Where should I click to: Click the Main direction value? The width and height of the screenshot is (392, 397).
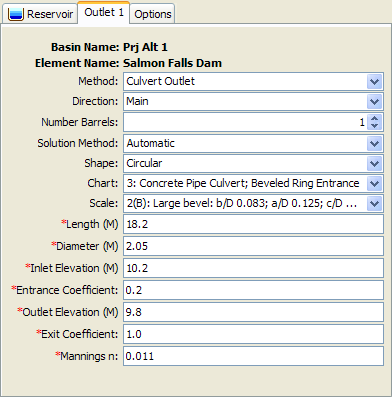(137, 101)
